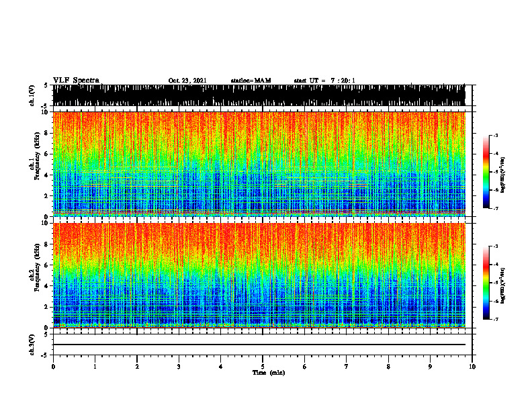Click the "8" kHz tick of ch.1 spectrogram
532x411 pixels.
[46, 133]
